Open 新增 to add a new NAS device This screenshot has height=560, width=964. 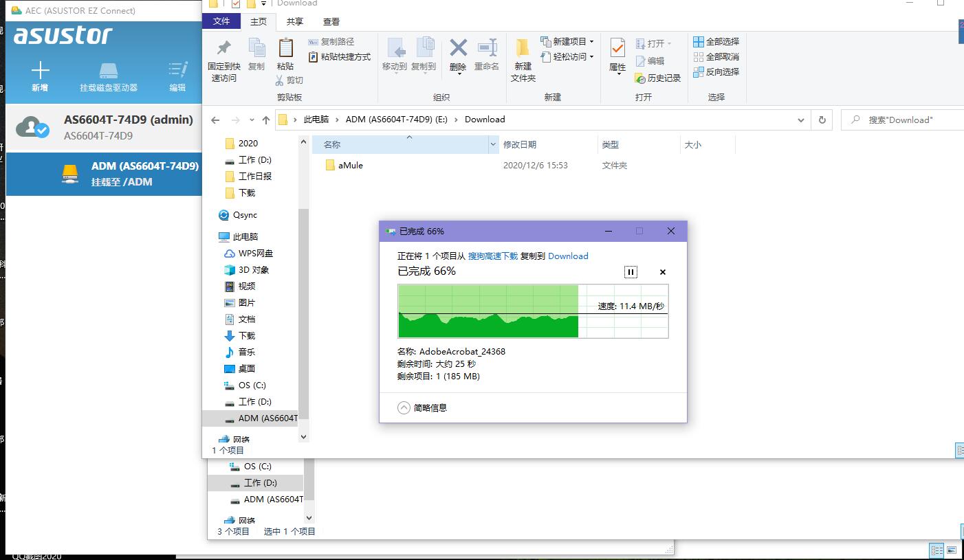[40, 72]
